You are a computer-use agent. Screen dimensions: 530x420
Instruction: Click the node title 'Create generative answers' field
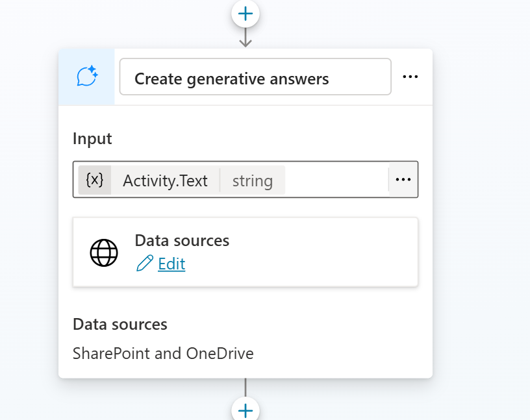(255, 78)
